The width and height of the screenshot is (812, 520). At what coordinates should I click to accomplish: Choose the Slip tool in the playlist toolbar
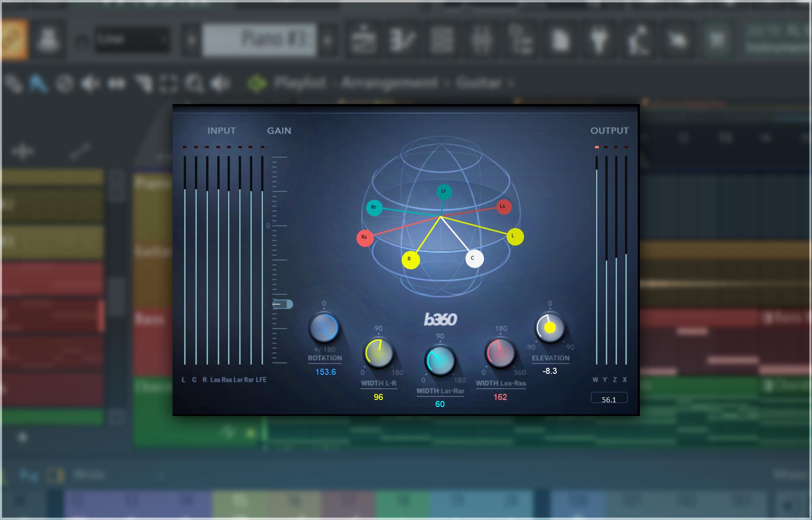(117, 84)
